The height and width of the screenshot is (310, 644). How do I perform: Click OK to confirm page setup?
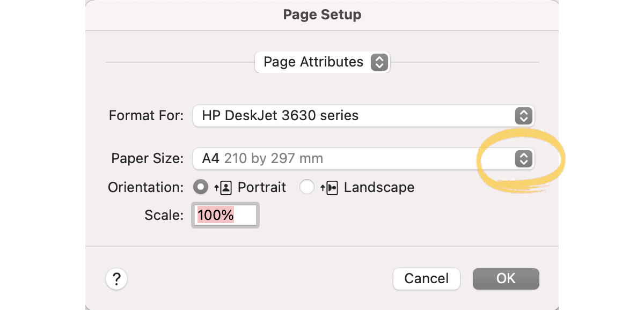tap(505, 279)
